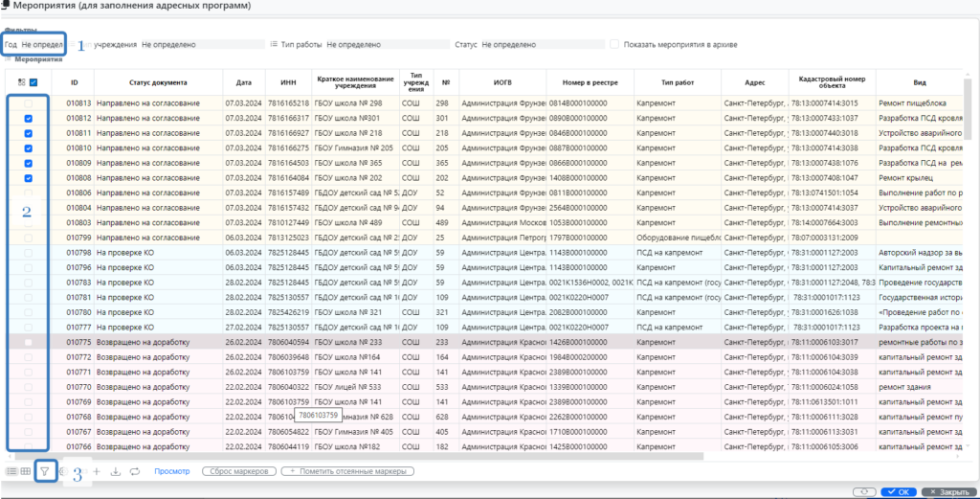Click the settings gear icon beside the funnel

pos(63,471)
